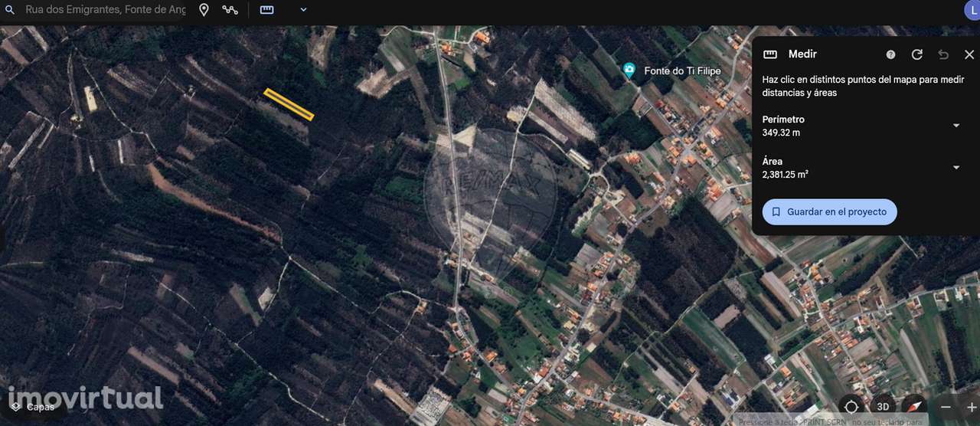Expand the toolbar dropdown chevron
The height and width of the screenshot is (426, 980).
click(x=303, y=10)
